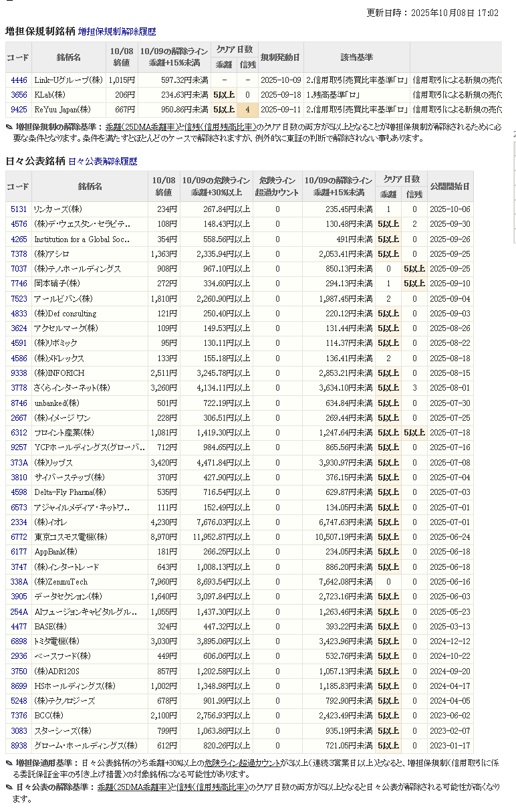This screenshot has width=516, height=812.
Task: Open stock code 8938 for グローム・ホールディングス
Action: click(19, 746)
